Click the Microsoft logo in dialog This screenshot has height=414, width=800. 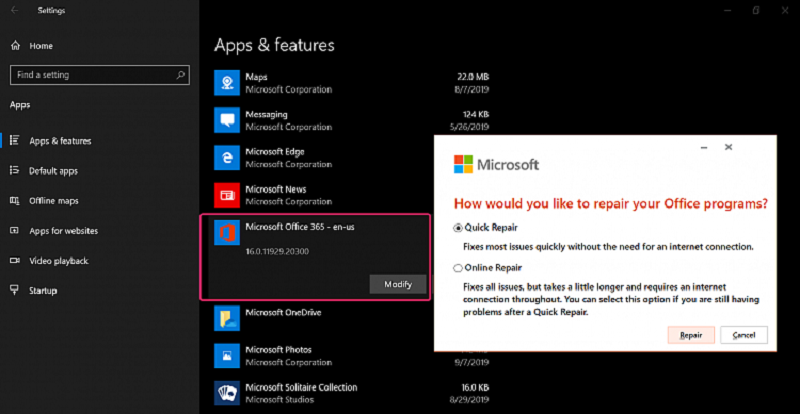[496, 164]
